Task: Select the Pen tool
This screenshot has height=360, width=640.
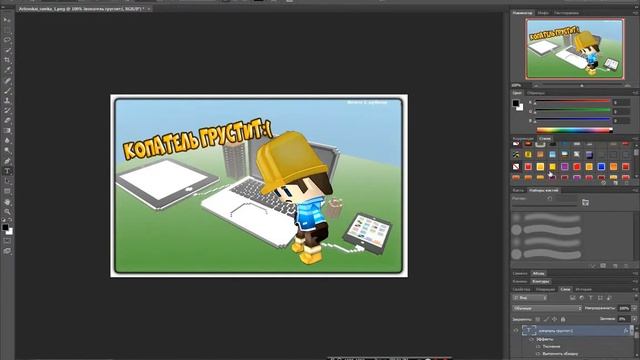Action: 7,161
